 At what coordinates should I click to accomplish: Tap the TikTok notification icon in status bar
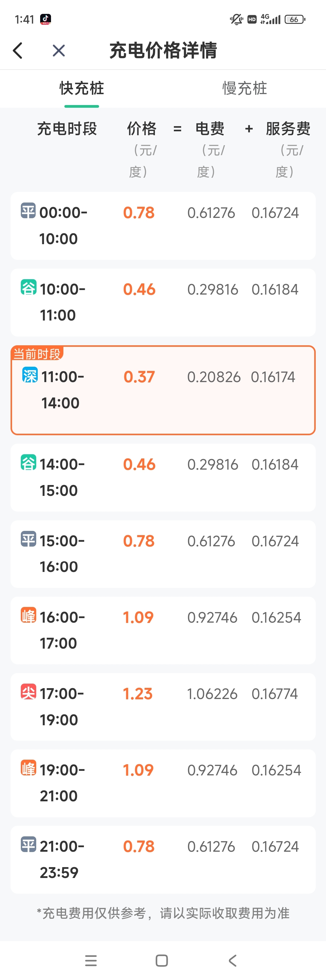46,19
